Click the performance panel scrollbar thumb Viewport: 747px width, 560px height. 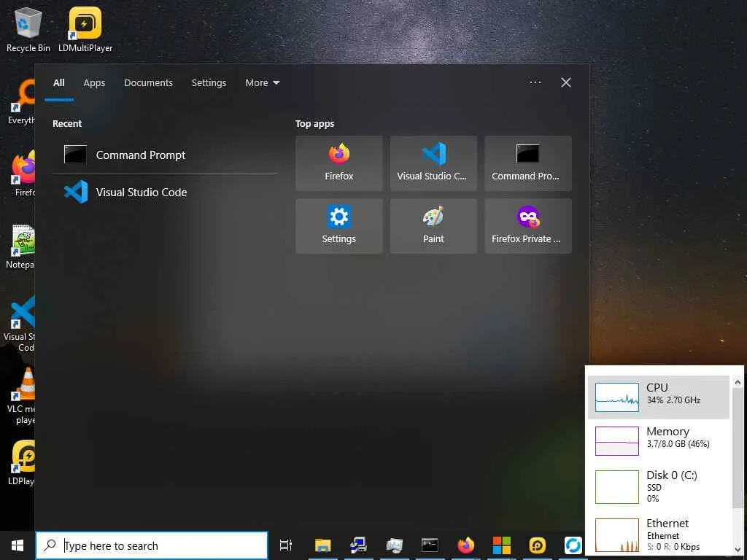(738, 448)
